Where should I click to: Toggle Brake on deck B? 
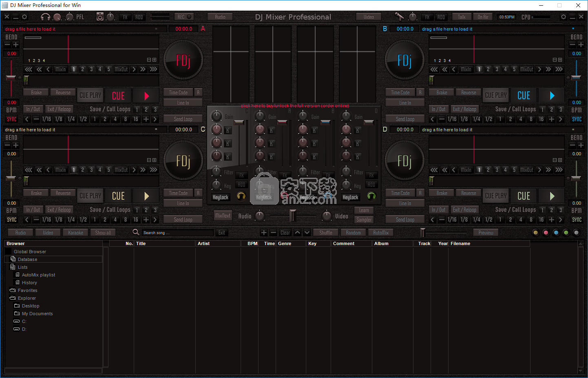click(442, 93)
